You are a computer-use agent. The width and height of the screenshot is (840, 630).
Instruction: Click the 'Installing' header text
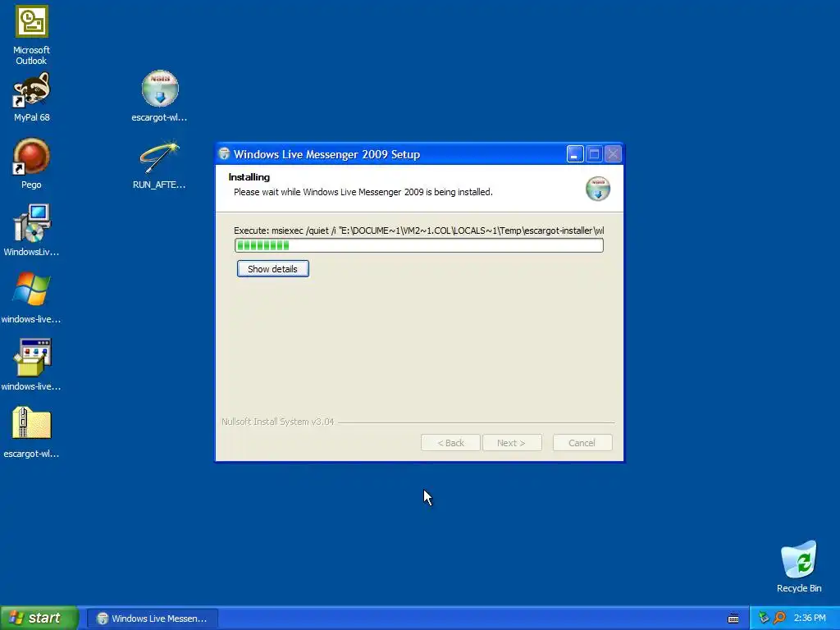tap(249, 177)
